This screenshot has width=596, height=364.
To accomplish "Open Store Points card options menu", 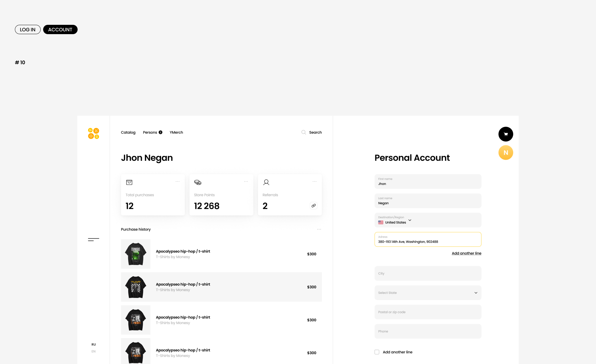I will click(246, 182).
